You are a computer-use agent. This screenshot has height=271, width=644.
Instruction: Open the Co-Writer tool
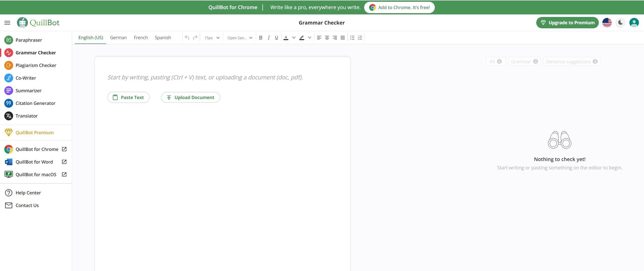36,78
